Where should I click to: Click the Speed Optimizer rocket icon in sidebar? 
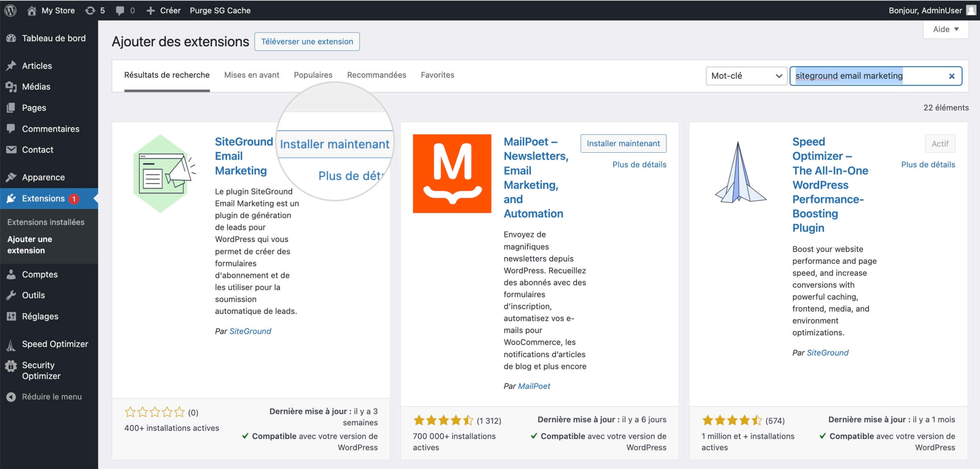(x=11, y=345)
